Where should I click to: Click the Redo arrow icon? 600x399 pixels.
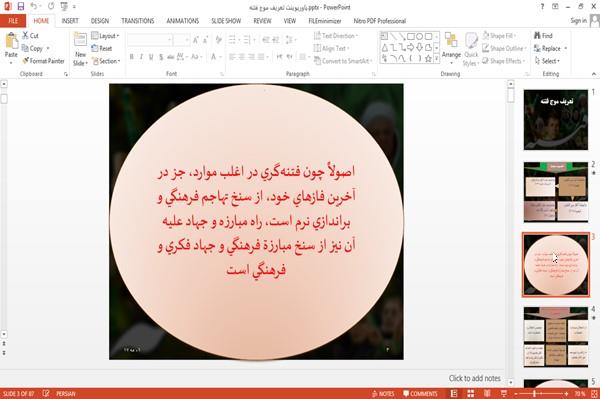pos(51,7)
